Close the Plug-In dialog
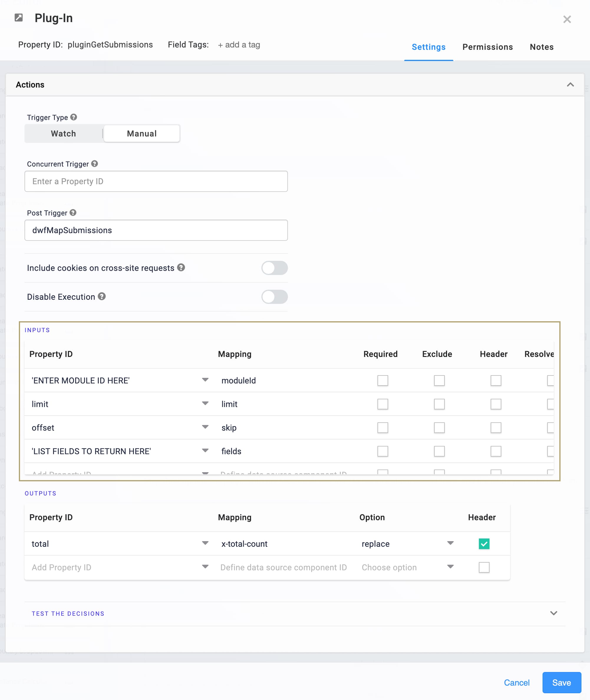Screen dimensions: 590x700 coord(567,19)
